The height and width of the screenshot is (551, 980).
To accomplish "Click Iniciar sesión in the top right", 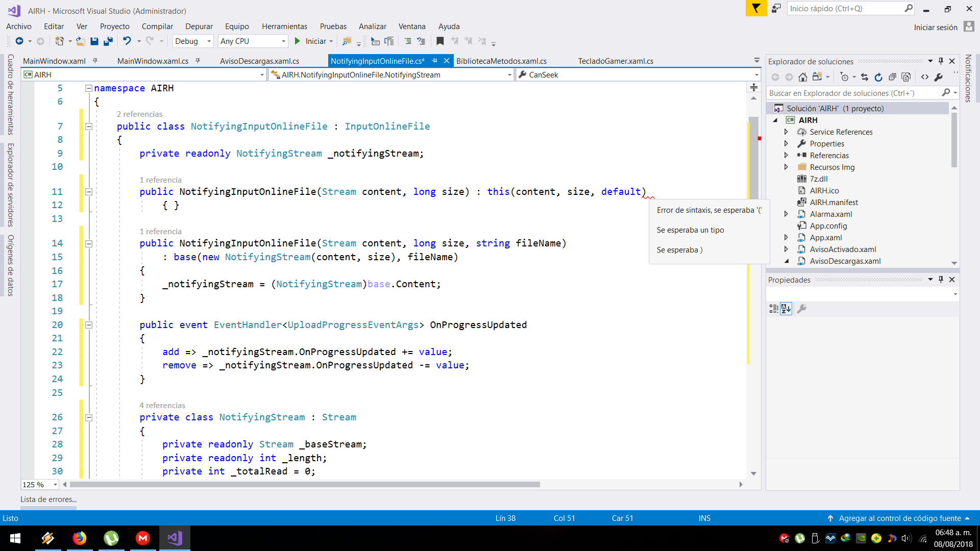I will [936, 27].
